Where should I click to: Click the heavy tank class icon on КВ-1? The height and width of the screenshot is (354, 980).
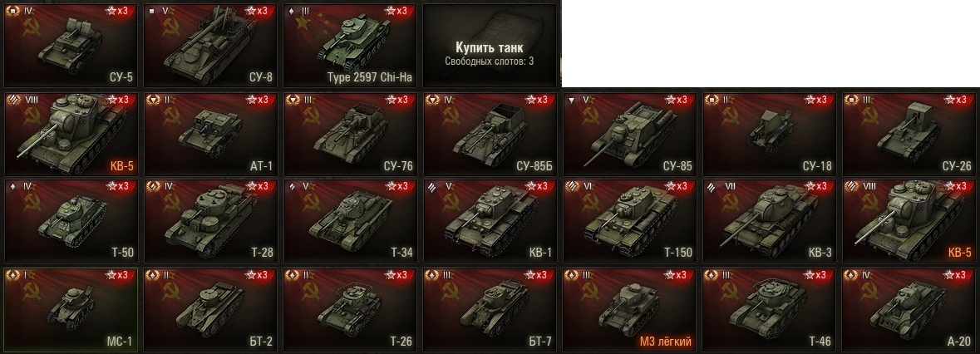tap(432, 186)
